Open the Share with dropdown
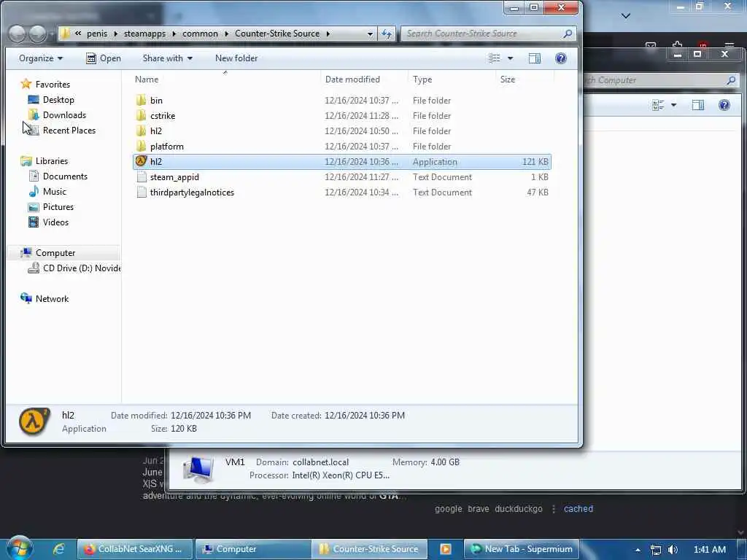Viewport: 747px width, 560px height. point(168,58)
